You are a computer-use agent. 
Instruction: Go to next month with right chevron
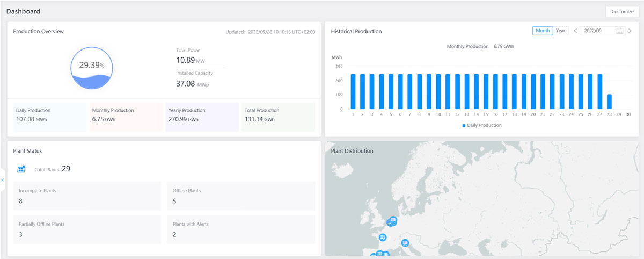630,31
